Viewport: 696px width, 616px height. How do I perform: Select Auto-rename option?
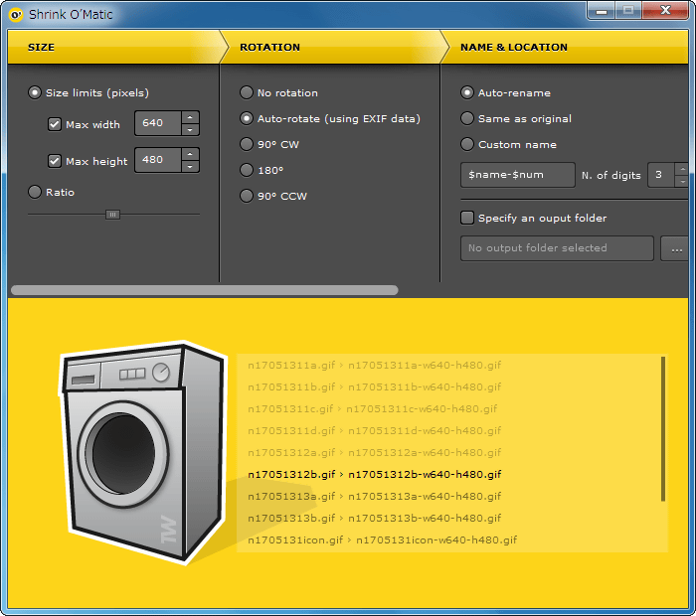tap(467, 92)
